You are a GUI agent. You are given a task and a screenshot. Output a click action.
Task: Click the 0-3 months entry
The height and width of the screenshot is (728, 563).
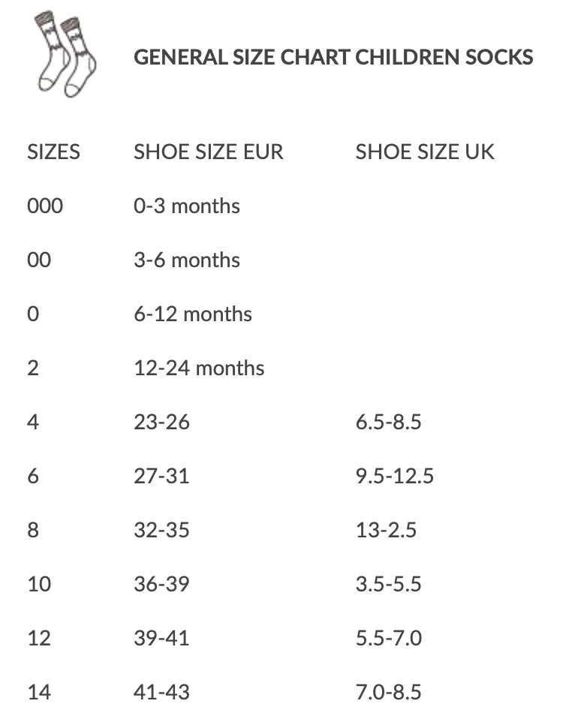point(187,206)
